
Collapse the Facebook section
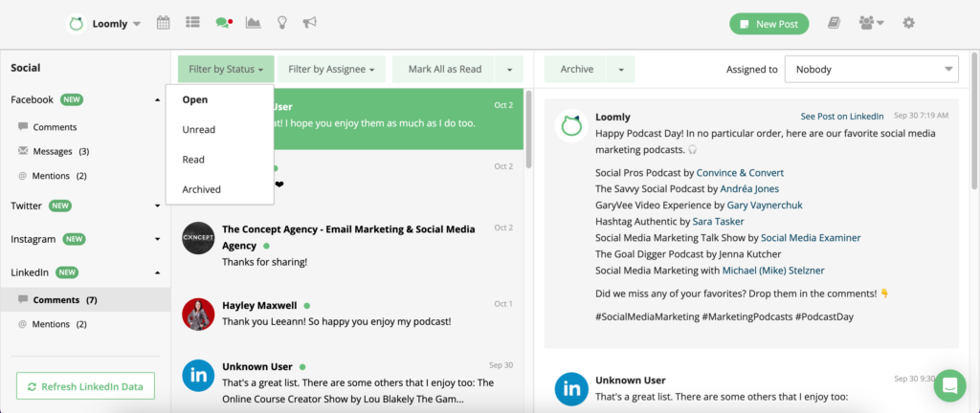tap(158, 99)
